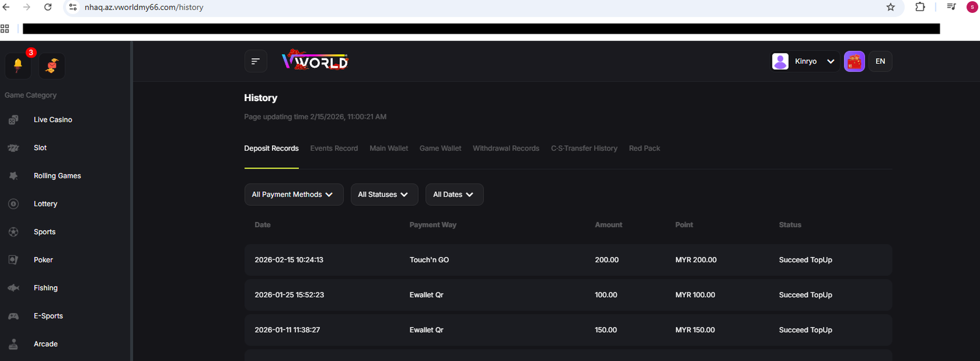Expand the All Payment Methods dropdown
Screen dimensions: 980x361
[293, 194]
